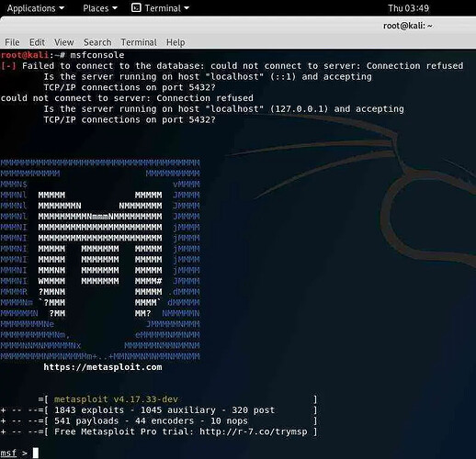Select the View menu
476x459 pixels.
coord(64,42)
